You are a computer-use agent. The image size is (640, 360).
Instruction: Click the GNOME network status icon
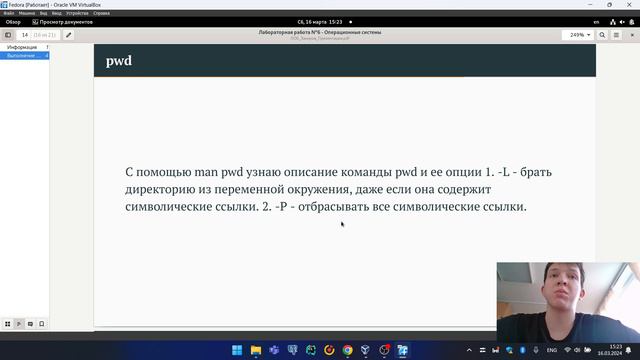tap(613, 22)
